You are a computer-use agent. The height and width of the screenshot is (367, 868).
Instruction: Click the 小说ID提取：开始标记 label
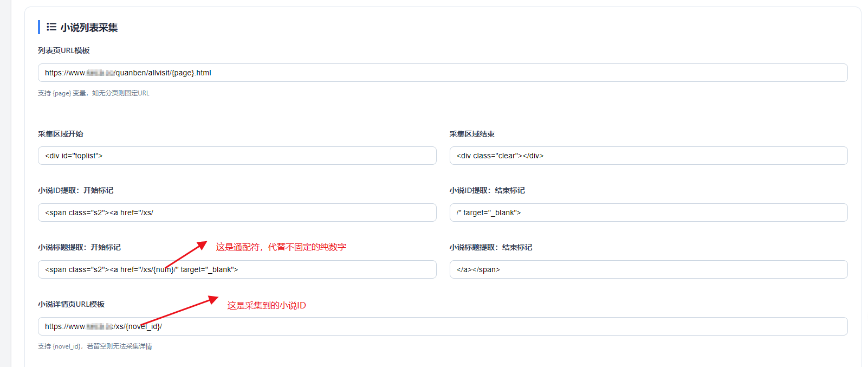[76, 190]
